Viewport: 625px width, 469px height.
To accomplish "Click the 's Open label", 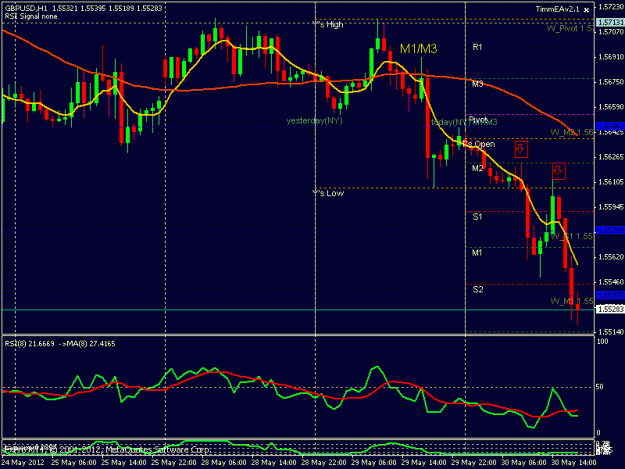I will [x=481, y=144].
